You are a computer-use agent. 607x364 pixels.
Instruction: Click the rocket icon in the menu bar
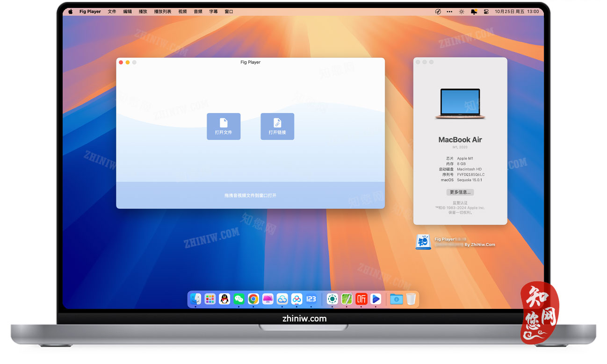438,12
